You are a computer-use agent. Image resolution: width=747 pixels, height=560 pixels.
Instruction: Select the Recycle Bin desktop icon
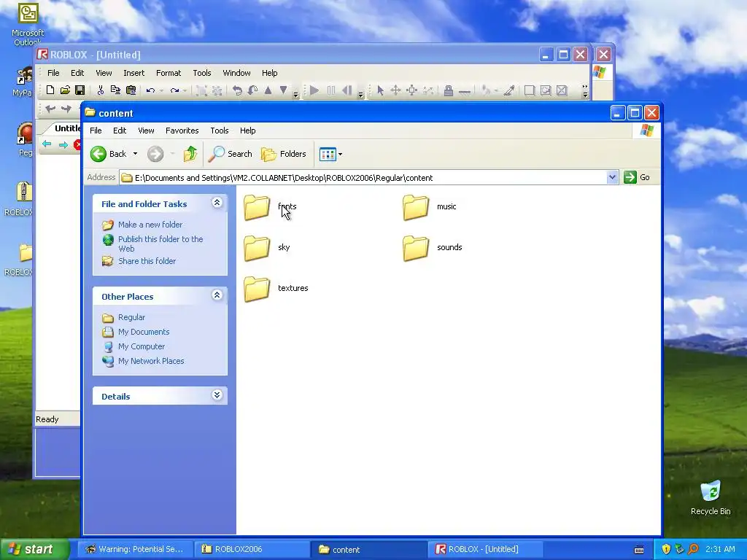(x=711, y=497)
